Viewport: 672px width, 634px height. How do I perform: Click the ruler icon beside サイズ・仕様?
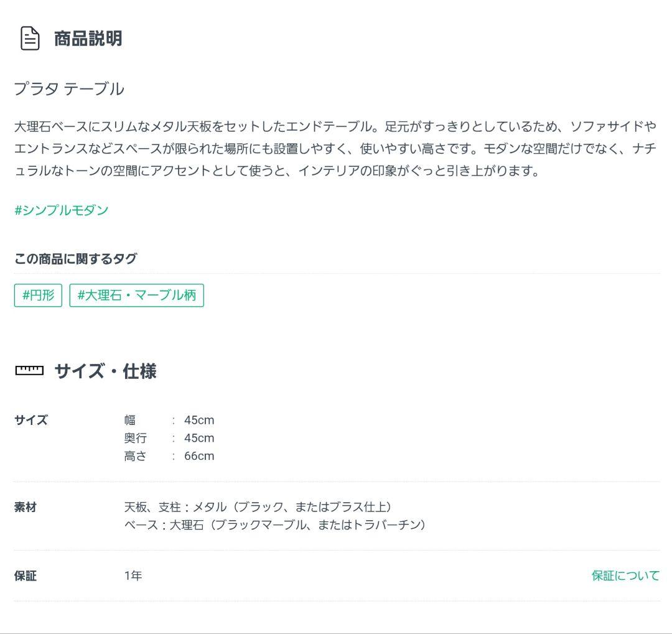coord(28,371)
